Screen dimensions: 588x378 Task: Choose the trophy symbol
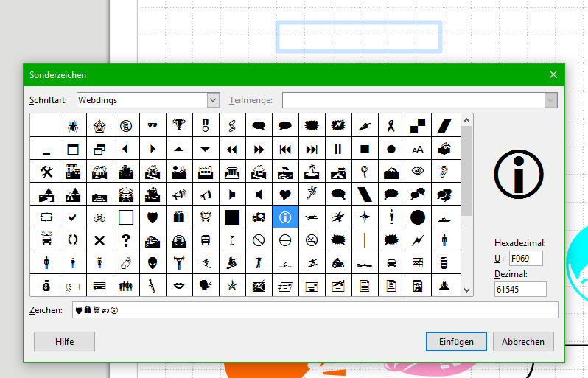point(179,125)
